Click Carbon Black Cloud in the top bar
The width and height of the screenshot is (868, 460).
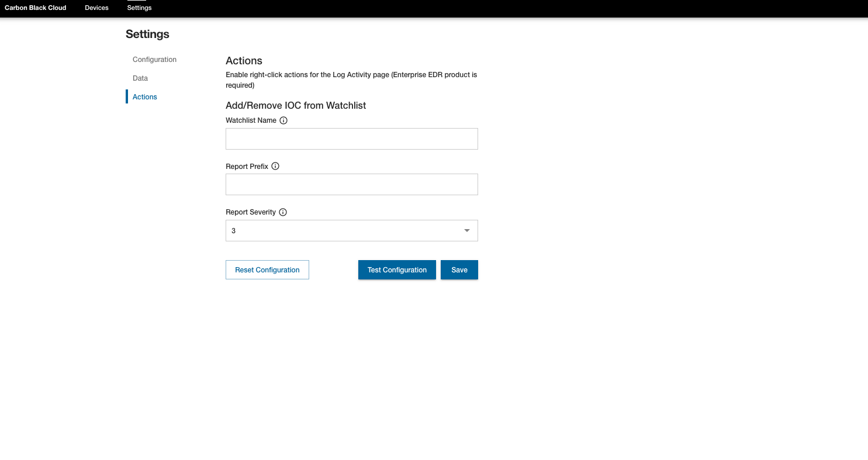35,8
